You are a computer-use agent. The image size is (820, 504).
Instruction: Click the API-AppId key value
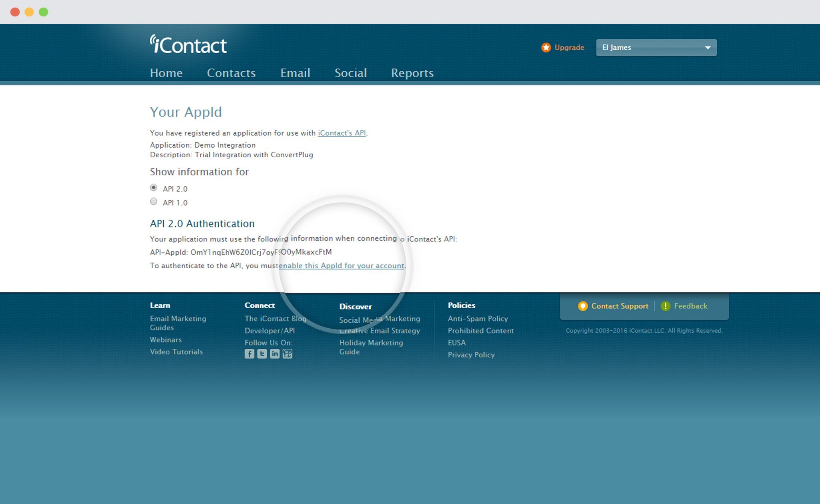(261, 252)
